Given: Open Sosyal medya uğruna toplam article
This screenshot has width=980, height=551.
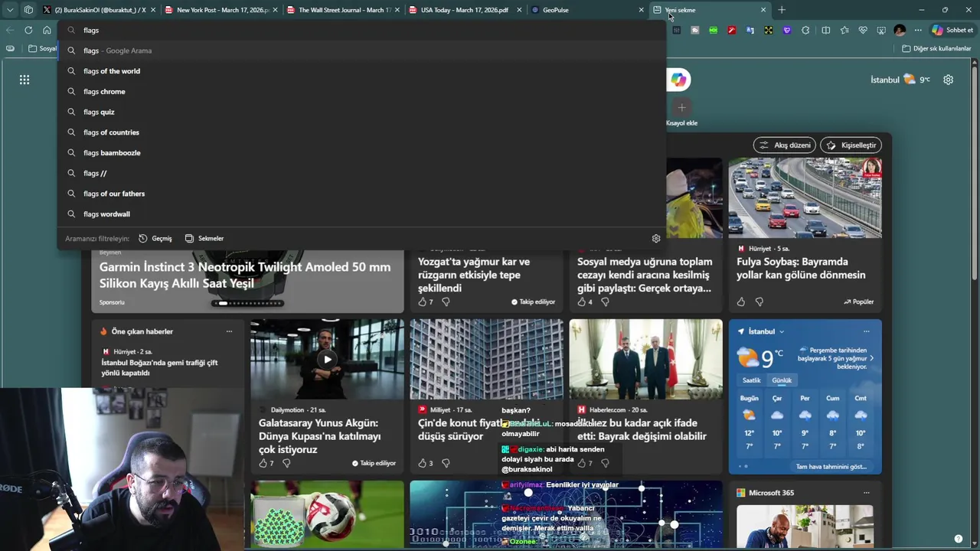Looking at the screenshot, I should click(x=645, y=275).
